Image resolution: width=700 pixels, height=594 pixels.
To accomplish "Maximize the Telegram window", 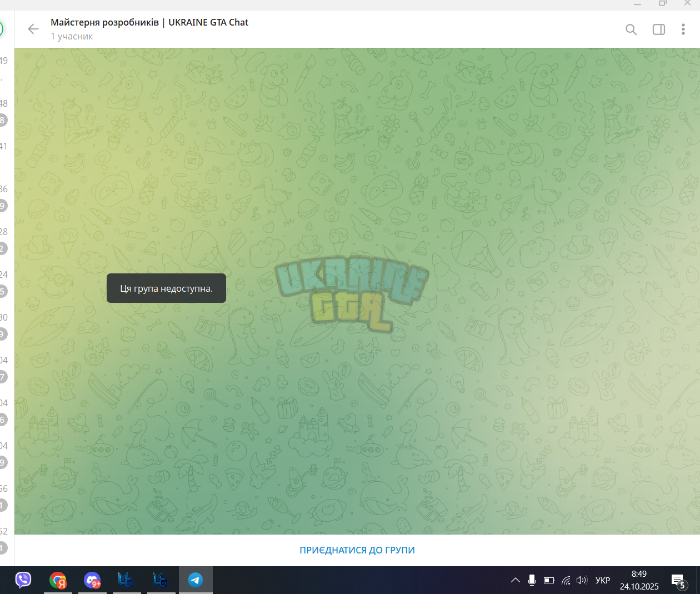I will tap(662, 3).
